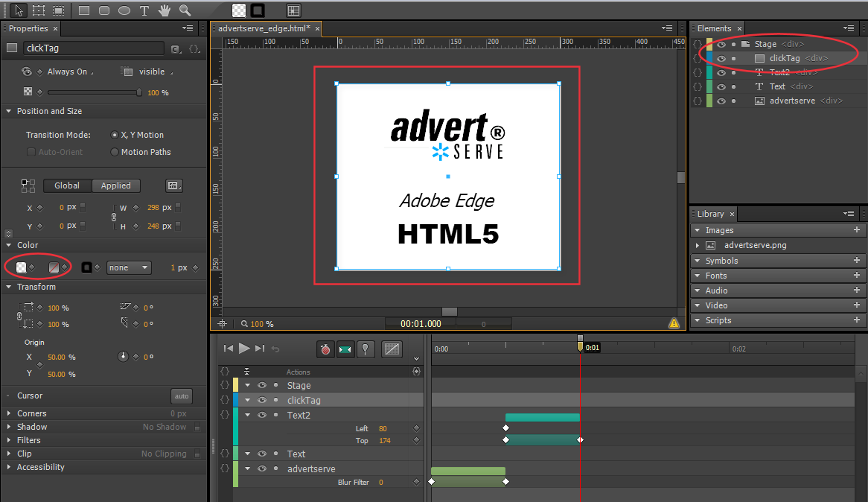Open the border style none dropdown
The height and width of the screenshot is (502, 868).
coord(129,267)
